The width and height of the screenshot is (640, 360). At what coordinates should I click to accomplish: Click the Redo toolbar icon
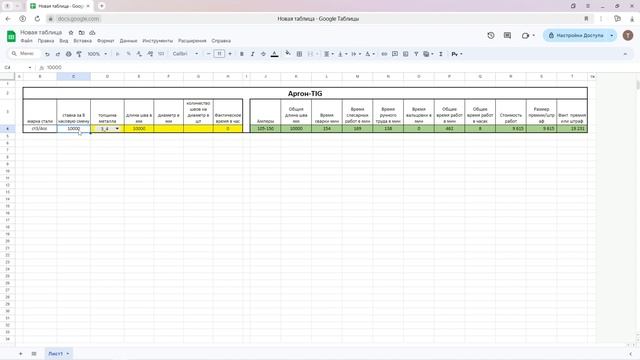(58, 54)
